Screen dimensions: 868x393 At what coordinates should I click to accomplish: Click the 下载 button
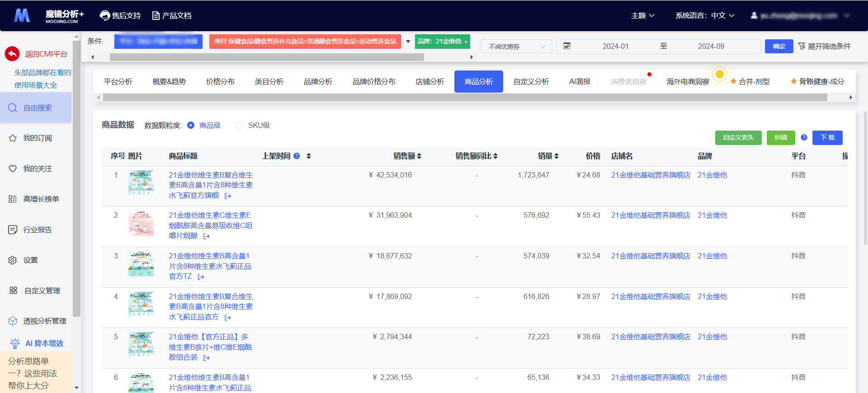coord(827,137)
